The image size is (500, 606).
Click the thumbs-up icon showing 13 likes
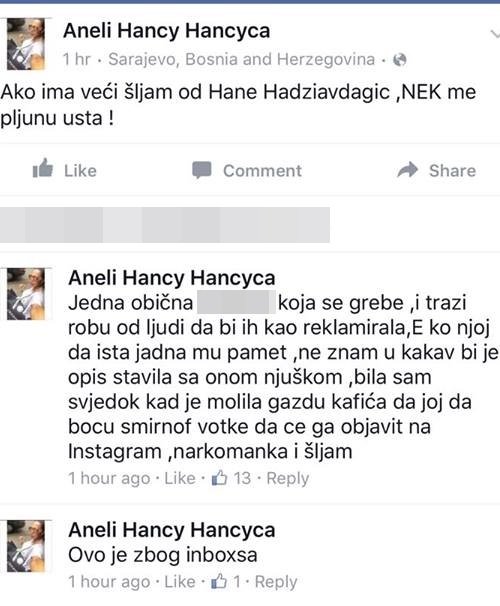coord(219,478)
